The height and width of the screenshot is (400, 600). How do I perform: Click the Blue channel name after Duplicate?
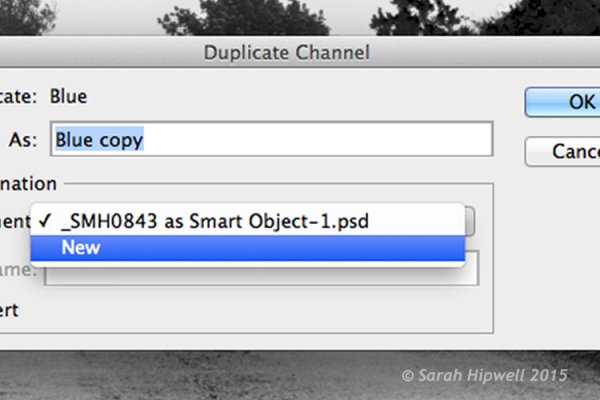68,97
